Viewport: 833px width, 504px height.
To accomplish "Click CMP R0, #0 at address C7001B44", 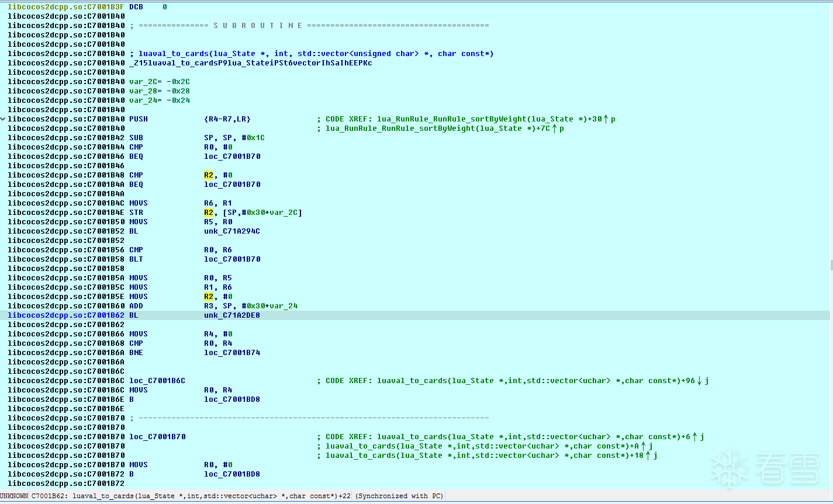I will (x=181, y=147).
